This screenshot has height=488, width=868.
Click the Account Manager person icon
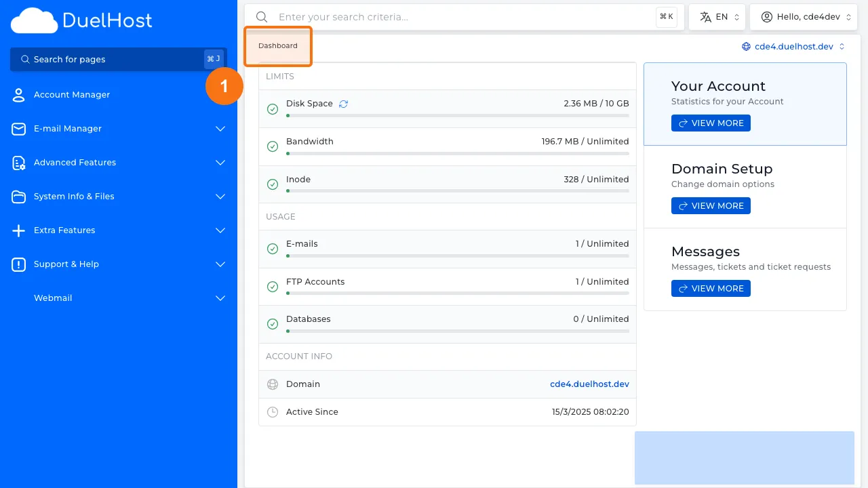pos(18,94)
